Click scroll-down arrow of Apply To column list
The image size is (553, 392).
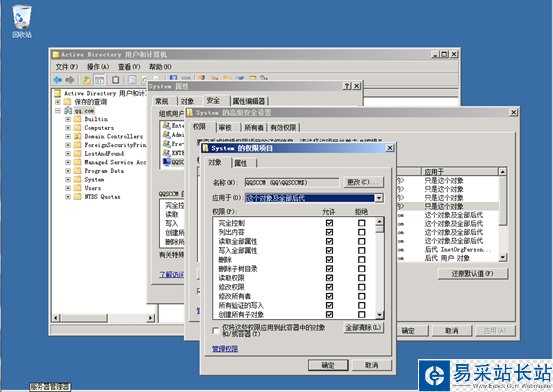pos(503,258)
